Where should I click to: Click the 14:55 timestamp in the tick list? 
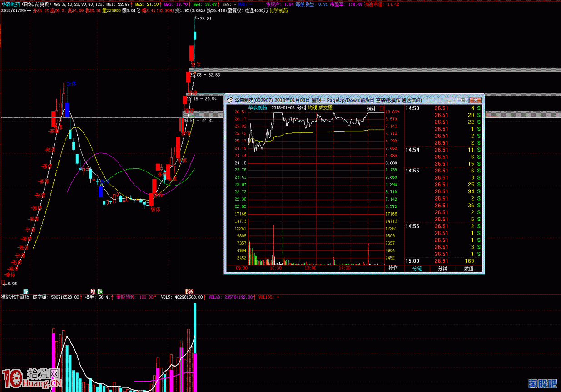coord(412,171)
